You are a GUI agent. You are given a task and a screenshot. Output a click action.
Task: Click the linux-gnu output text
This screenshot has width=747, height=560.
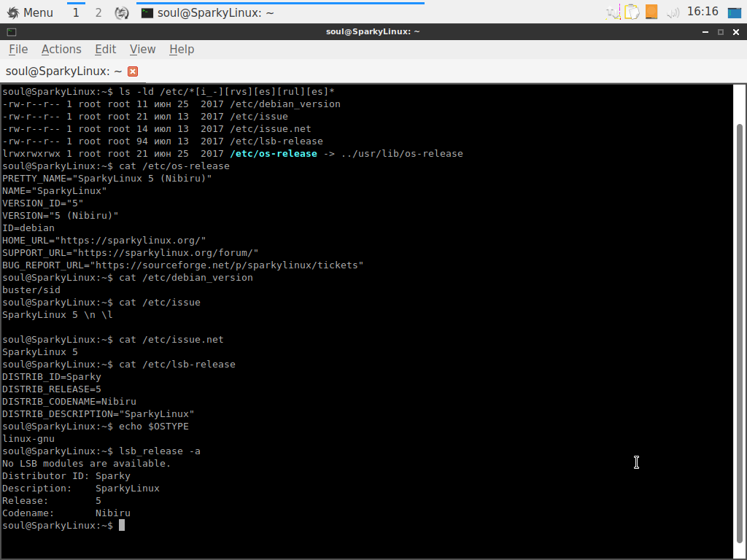pos(28,438)
